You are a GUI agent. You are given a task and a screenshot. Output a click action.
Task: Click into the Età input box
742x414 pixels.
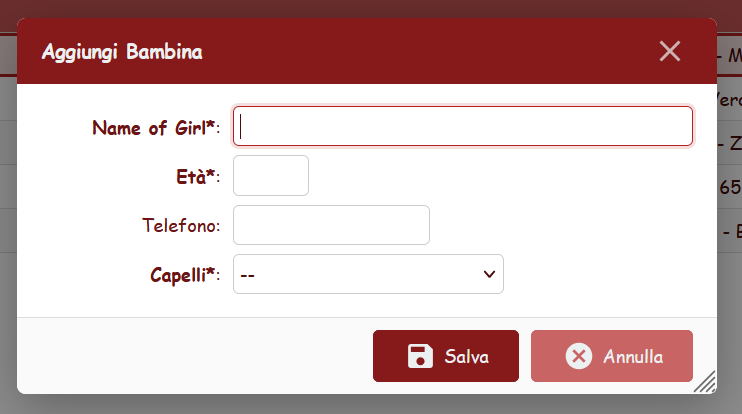[x=271, y=176]
